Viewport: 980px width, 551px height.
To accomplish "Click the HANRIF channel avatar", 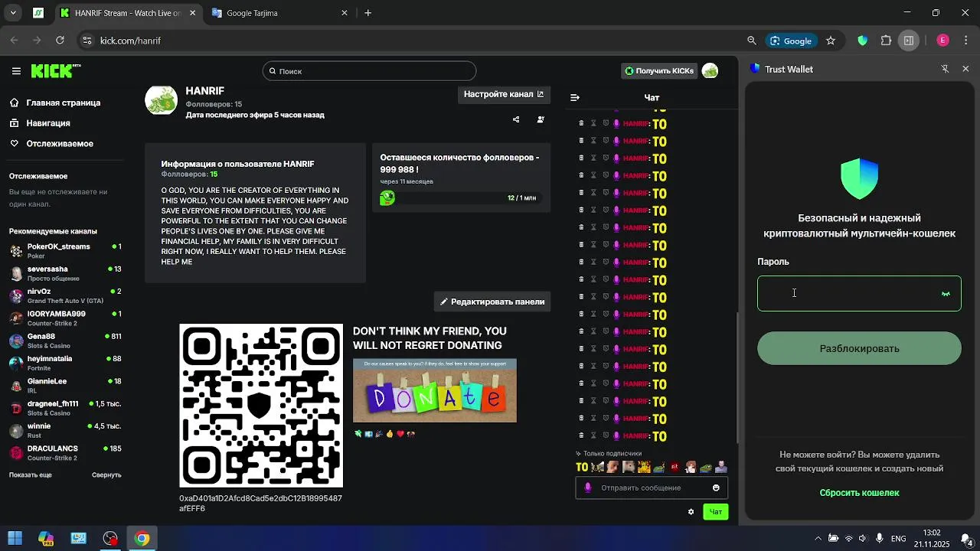I will pos(161,100).
